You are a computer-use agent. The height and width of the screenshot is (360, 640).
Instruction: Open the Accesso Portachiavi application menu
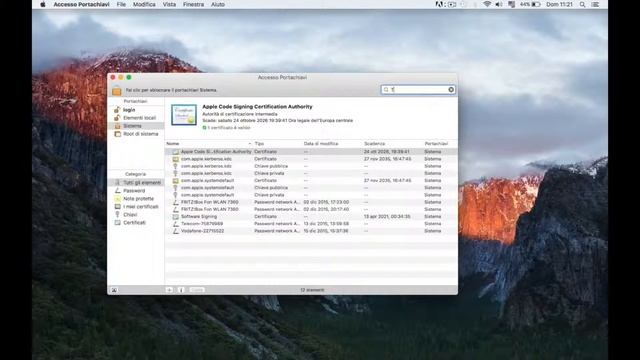pos(82,4)
